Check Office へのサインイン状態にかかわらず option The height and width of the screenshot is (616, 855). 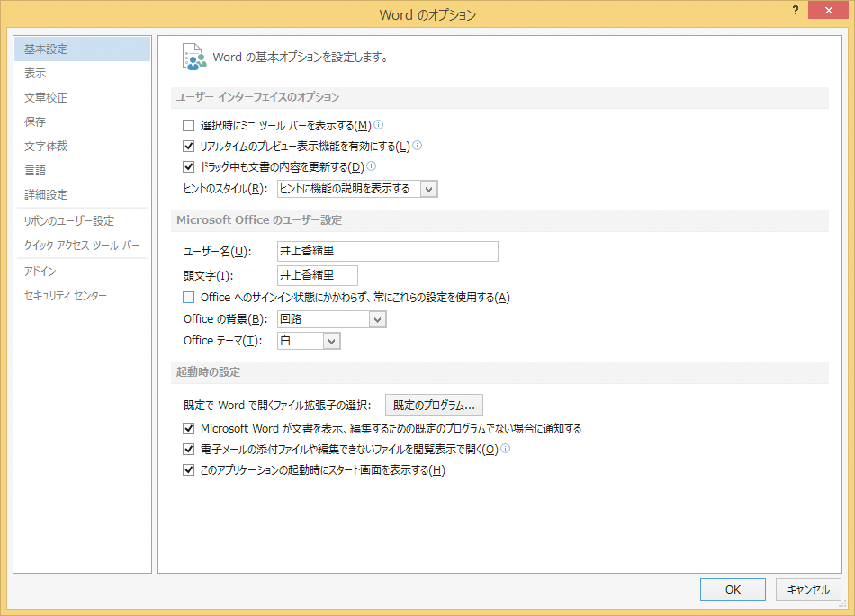click(189, 298)
